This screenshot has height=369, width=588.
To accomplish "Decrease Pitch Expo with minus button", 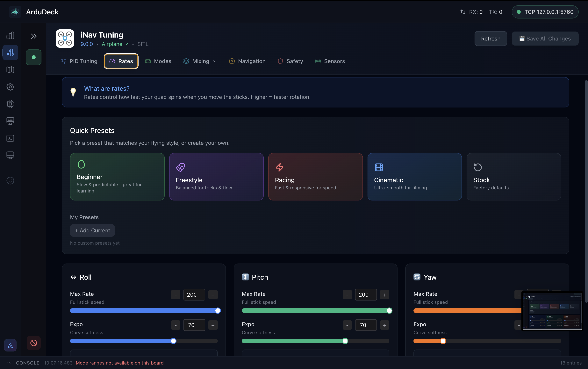I will [347, 325].
